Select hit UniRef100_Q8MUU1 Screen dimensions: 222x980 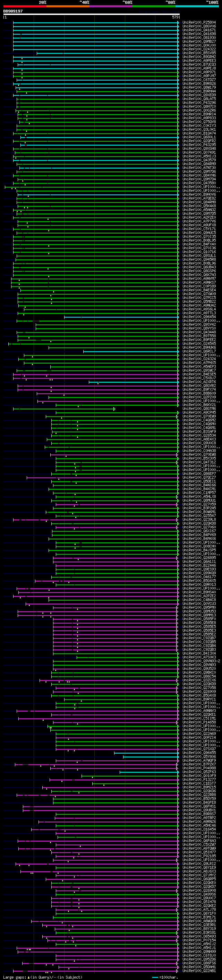pyautogui.click(x=199, y=500)
